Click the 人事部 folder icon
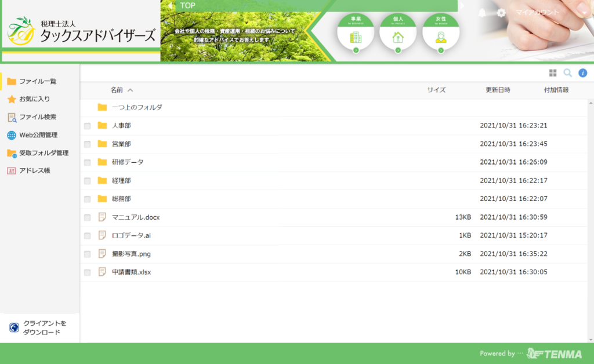Viewport: 594px width, 364px height. pyautogui.click(x=102, y=125)
